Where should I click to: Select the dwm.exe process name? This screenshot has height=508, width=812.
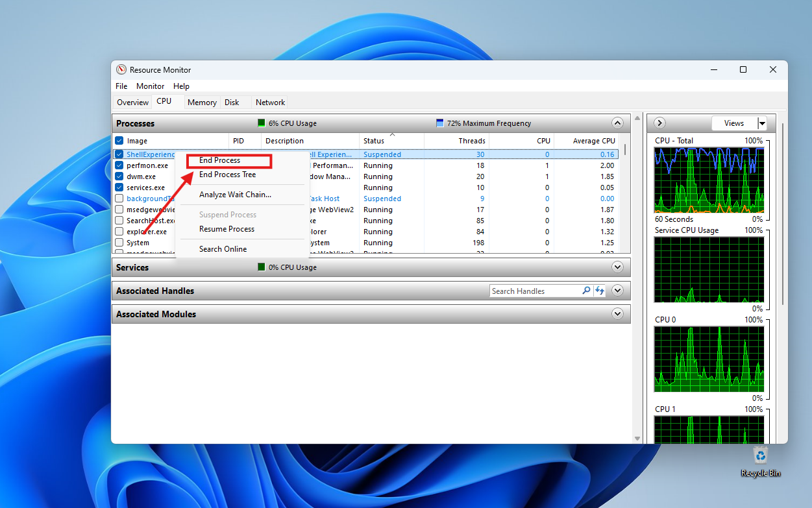pyautogui.click(x=141, y=176)
